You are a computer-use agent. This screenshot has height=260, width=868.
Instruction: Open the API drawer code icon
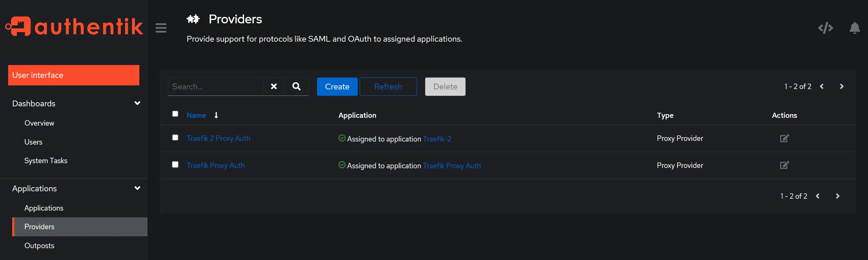click(825, 28)
